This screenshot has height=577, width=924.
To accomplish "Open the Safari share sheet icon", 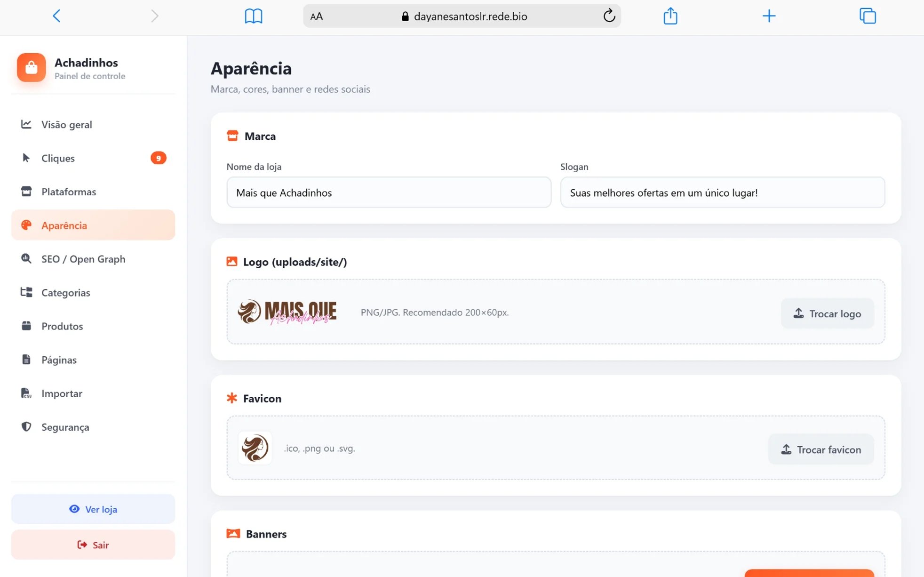I will click(670, 16).
